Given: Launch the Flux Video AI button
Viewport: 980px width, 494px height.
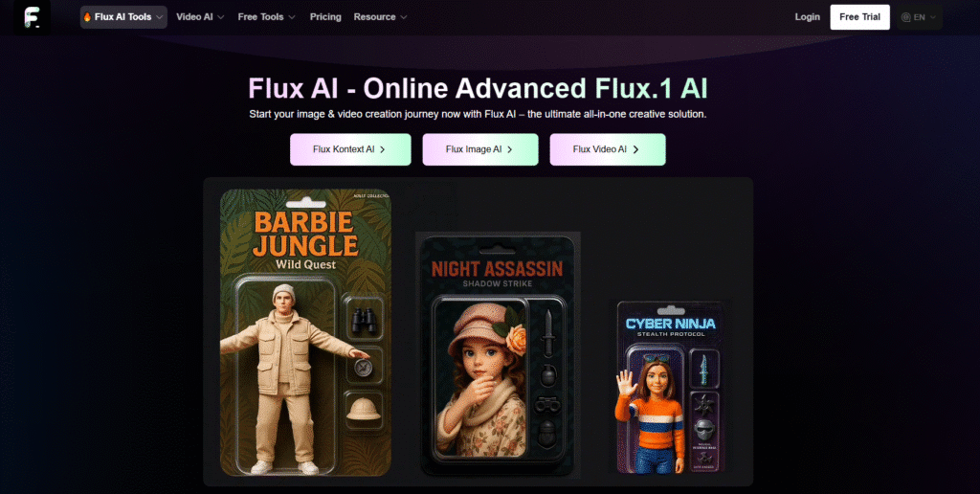Looking at the screenshot, I should [x=608, y=149].
